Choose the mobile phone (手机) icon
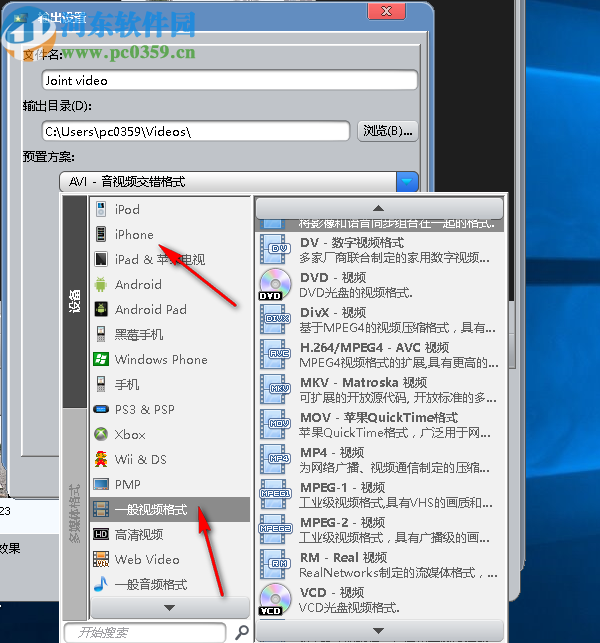Image resolution: width=600 pixels, height=643 pixels. [101, 384]
